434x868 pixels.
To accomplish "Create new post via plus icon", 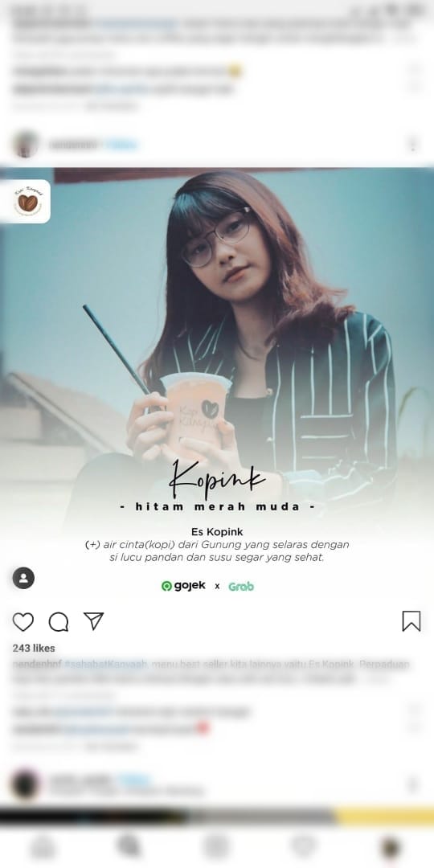I will (x=216, y=847).
